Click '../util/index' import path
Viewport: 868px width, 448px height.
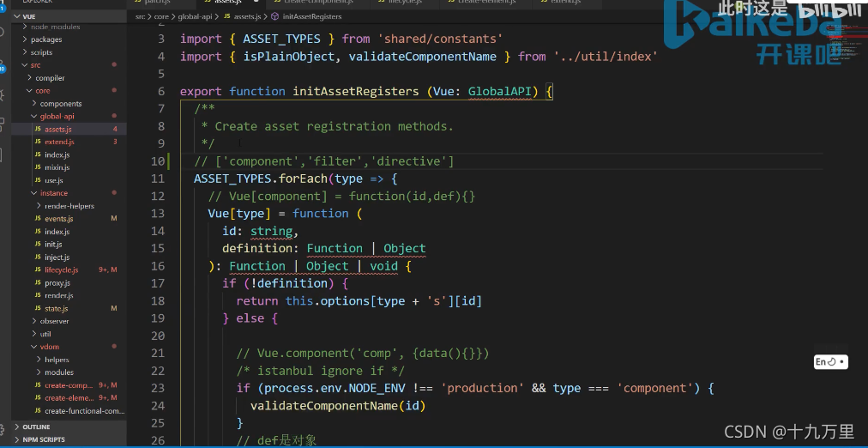point(606,57)
